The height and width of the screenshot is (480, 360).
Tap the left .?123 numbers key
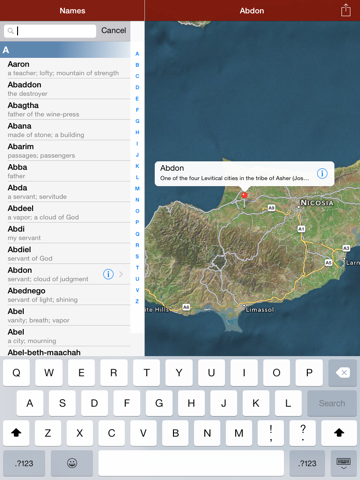coord(24,463)
